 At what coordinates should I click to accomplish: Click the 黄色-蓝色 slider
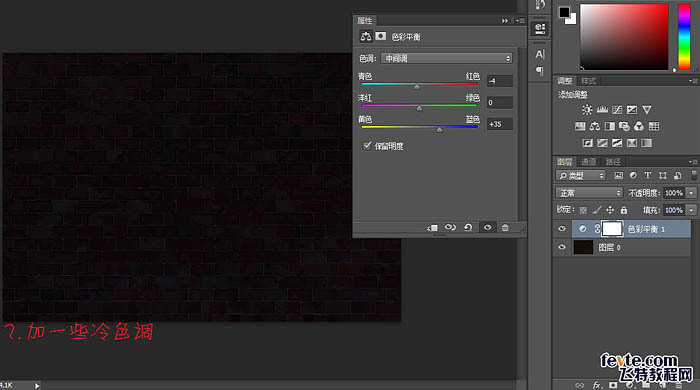419,128
